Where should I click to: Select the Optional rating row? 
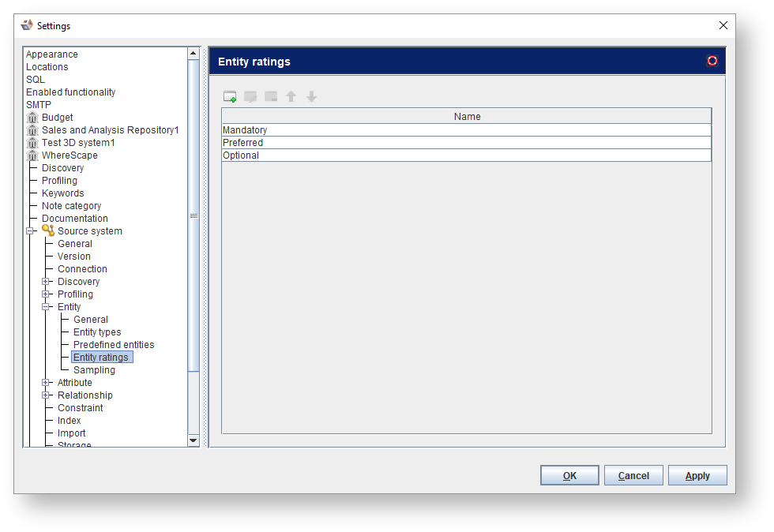pyautogui.click(x=467, y=155)
